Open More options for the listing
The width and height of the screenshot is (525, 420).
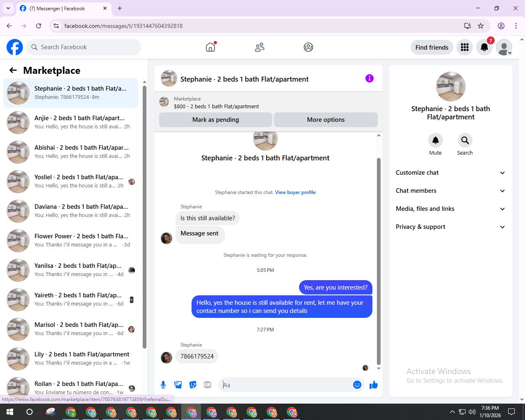(x=326, y=120)
